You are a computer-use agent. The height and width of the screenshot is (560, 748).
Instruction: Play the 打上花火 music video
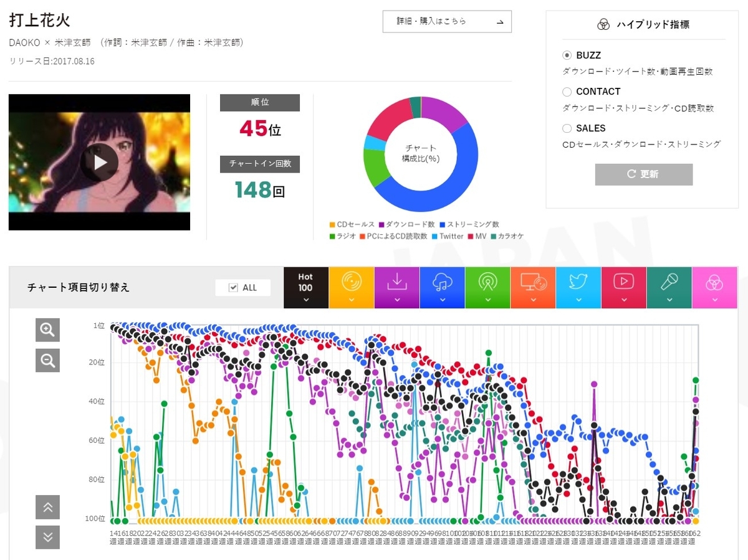(100, 163)
